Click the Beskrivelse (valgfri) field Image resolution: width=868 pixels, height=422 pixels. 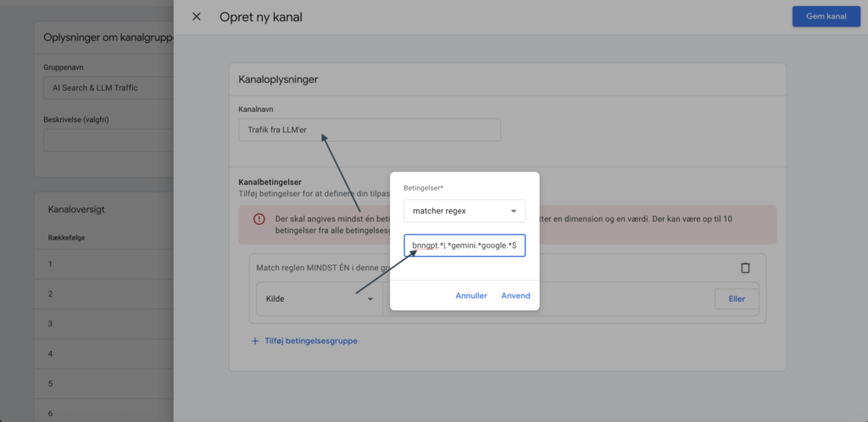click(106, 140)
